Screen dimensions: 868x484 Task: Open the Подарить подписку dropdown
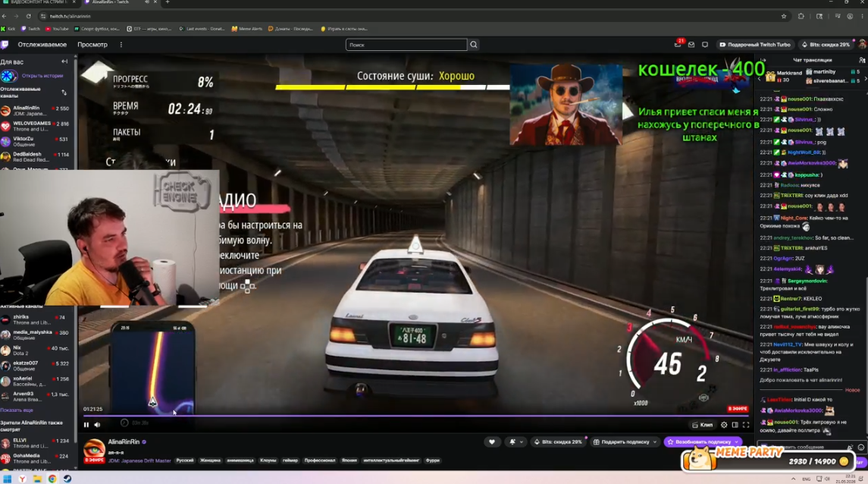625,442
